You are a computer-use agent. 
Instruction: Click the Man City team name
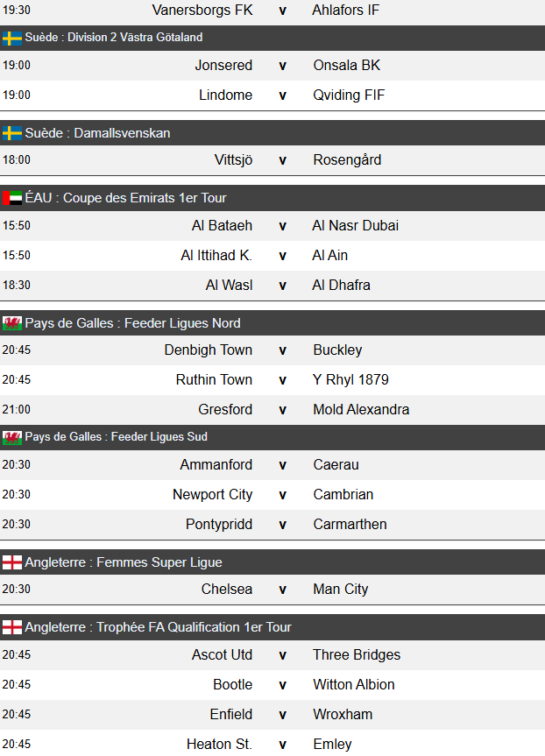[341, 590]
